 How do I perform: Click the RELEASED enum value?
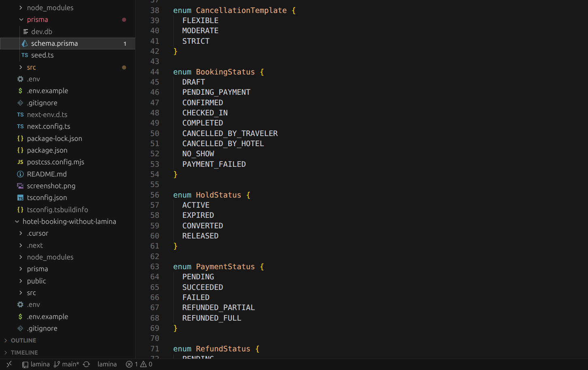coord(200,236)
